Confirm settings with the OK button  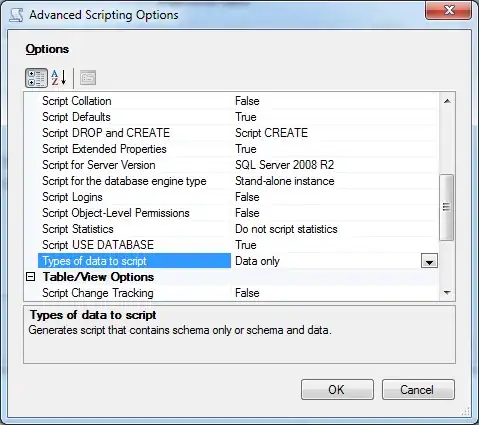click(337, 389)
